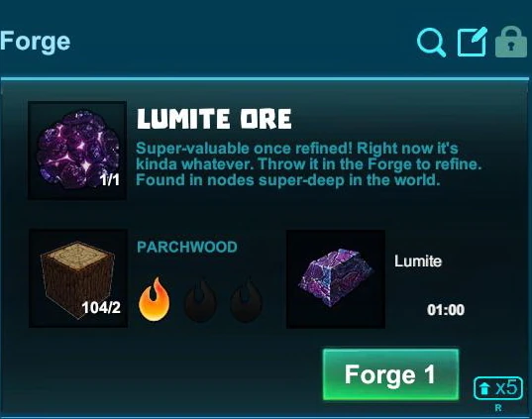The image size is (532, 419).
Task: Click the 104/2 Parchwood quantity counter
Action: [101, 308]
